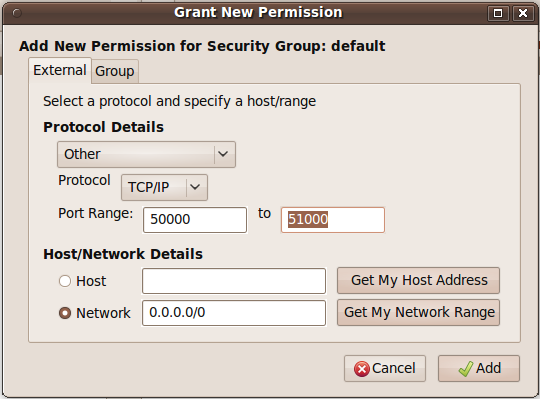Click the maximize window icon
Screen dimensions: 540x399
coord(498,13)
